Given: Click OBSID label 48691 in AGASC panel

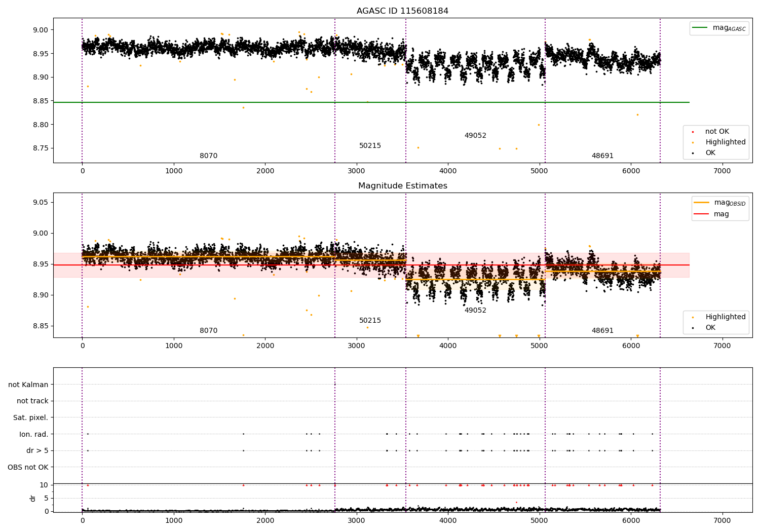Looking at the screenshot, I should pos(602,156).
